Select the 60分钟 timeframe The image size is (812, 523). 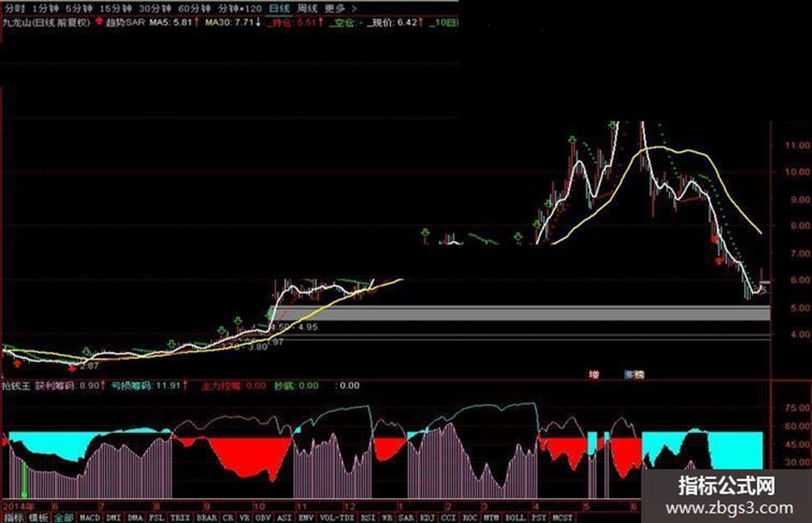[x=194, y=9]
